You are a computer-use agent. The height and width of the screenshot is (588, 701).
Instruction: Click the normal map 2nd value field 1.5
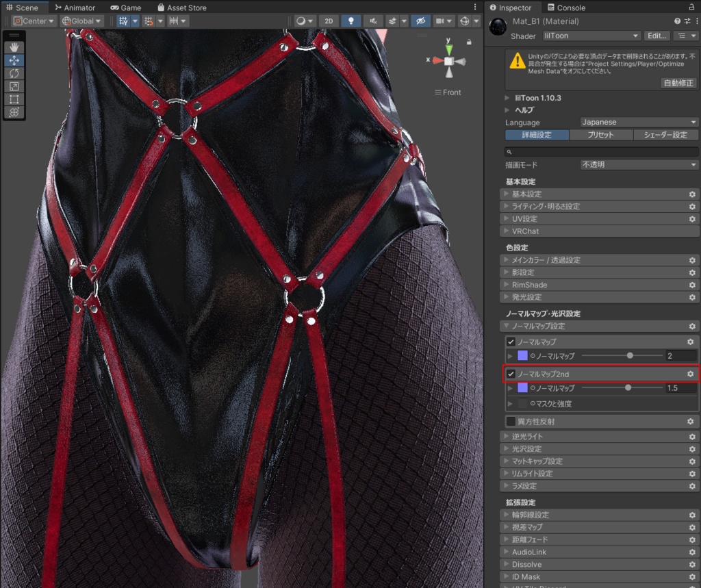click(x=681, y=387)
